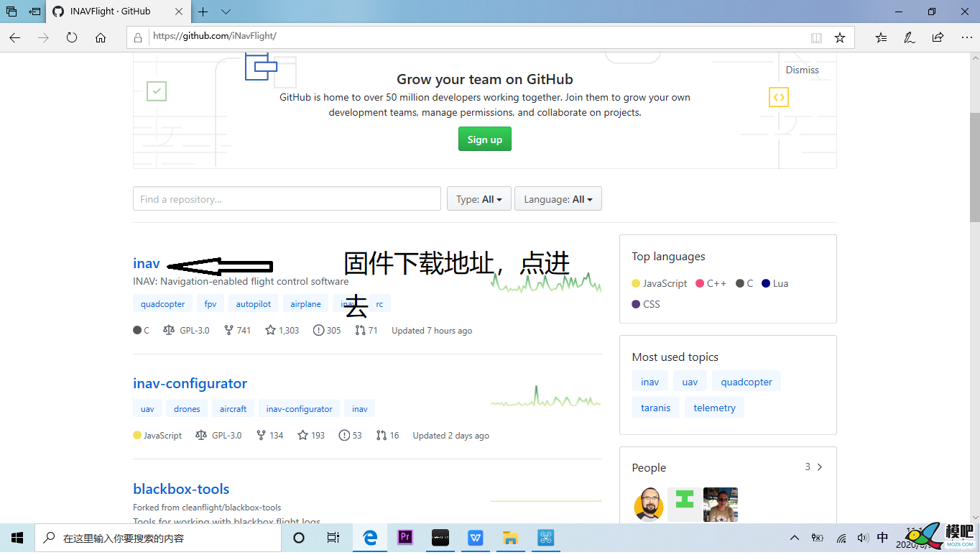
Task: Focus the Find a repository field
Action: pyautogui.click(x=287, y=199)
